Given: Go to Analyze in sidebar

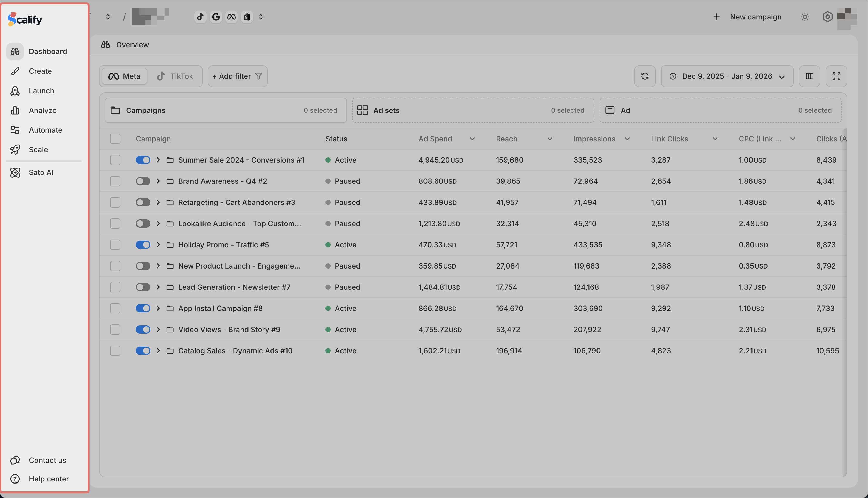Looking at the screenshot, I should pos(42,110).
